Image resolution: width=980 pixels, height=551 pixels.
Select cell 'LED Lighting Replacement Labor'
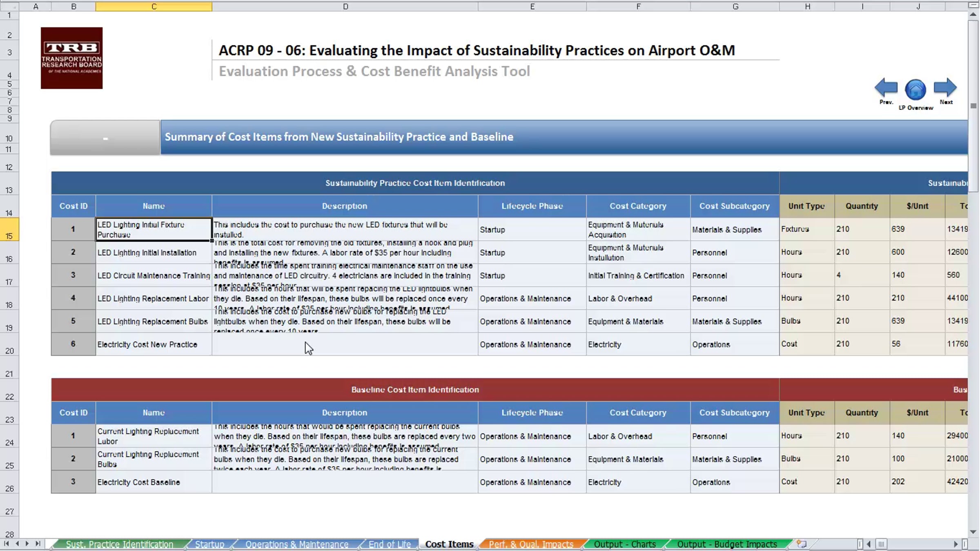click(154, 299)
